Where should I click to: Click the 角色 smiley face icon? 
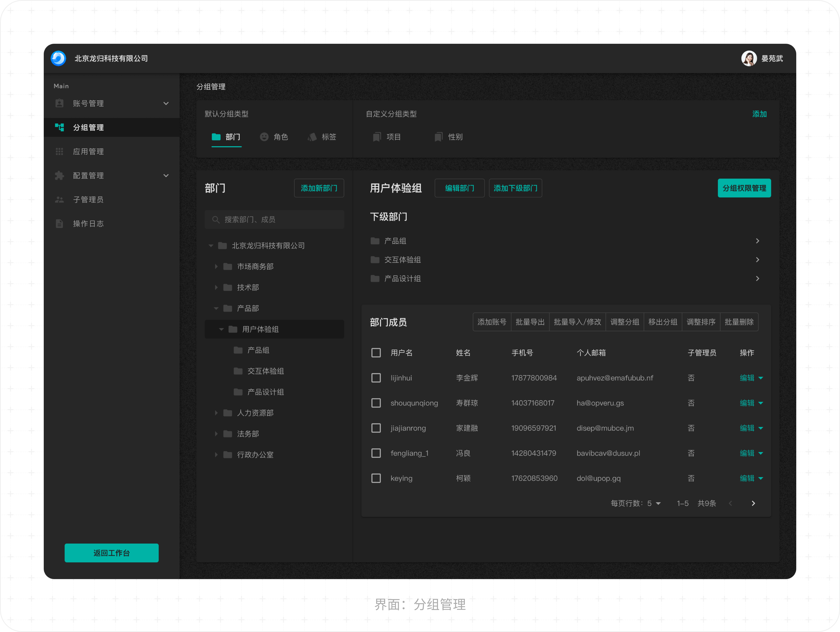(264, 137)
